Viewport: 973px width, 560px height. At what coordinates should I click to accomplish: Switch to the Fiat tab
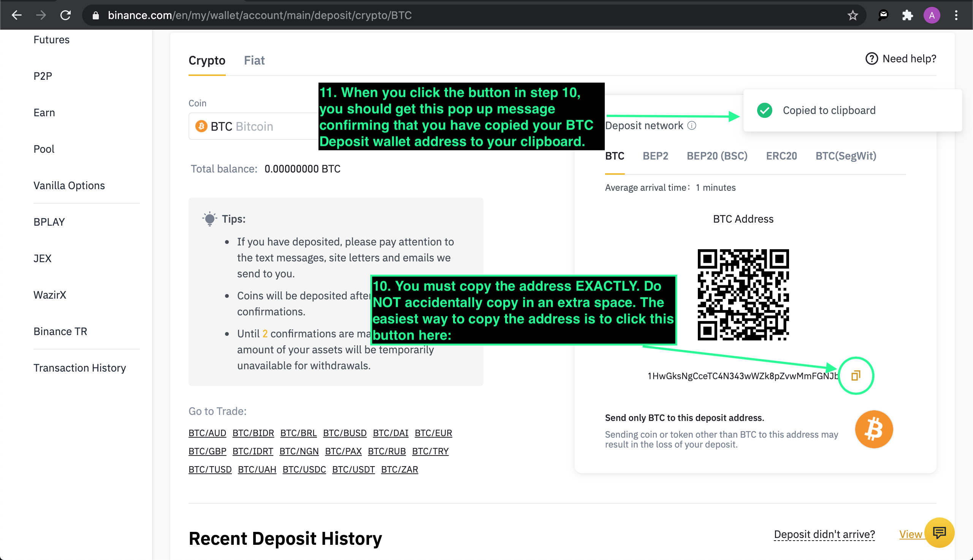click(x=254, y=60)
